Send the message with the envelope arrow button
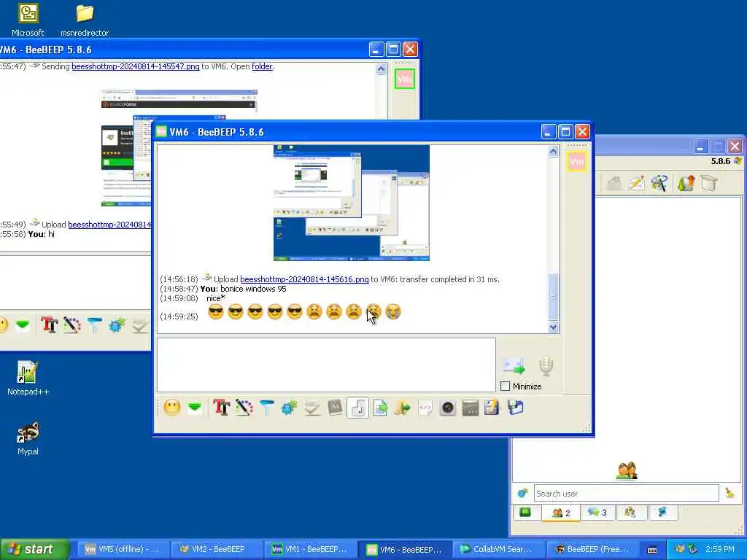The width and height of the screenshot is (747, 560). click(x=514, y=366)
